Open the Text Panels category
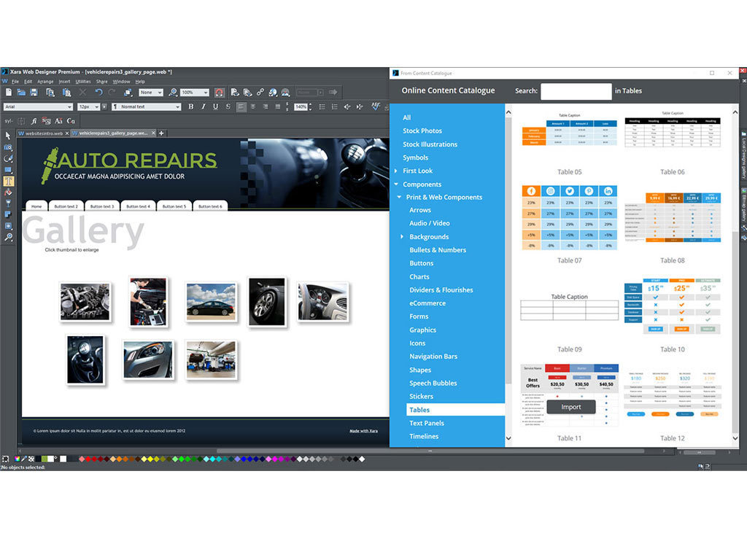The image size is (747, 560). 426,424
